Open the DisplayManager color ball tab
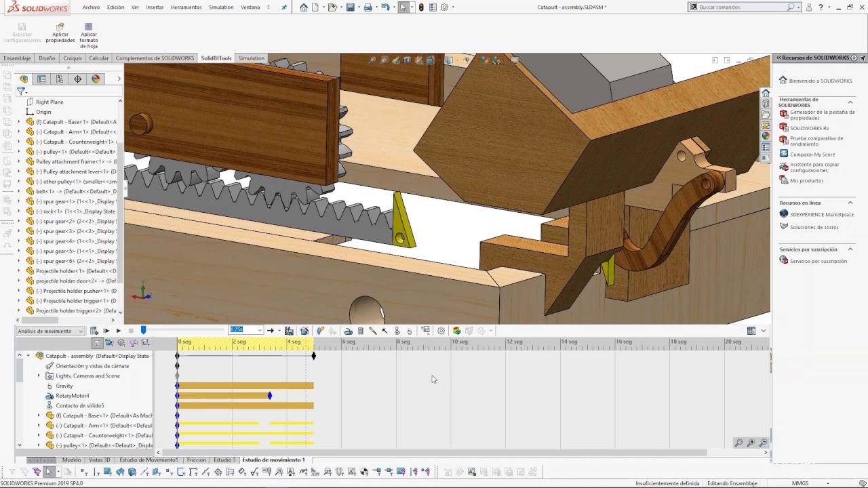This screenshot has height=488, width=868. (96, 79)
